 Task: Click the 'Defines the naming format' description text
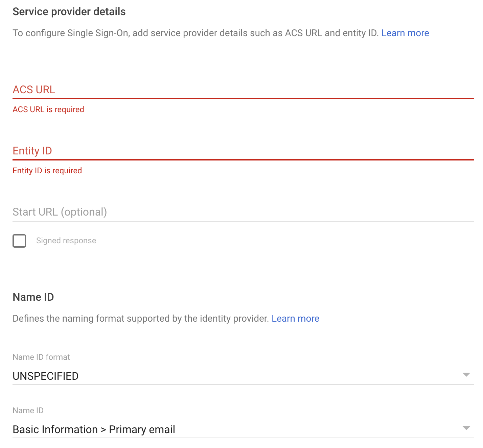point(140,319)
